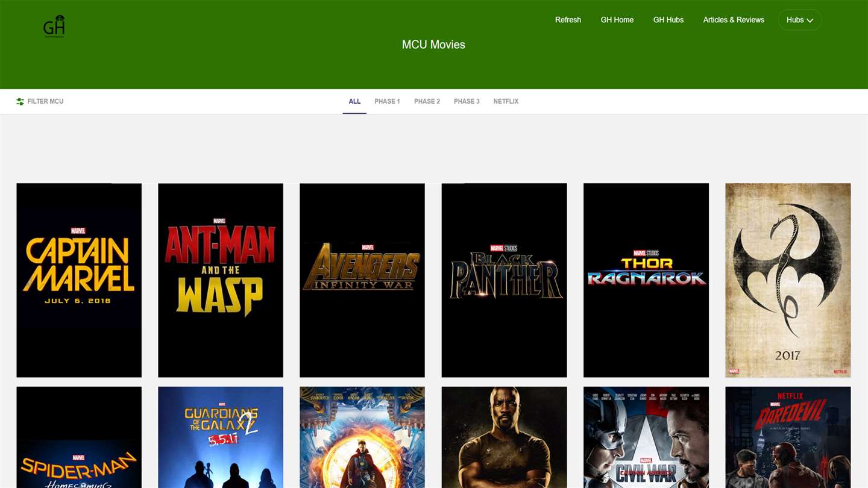Open the Iron Fist 2017 poster
This screenshot has width=868, height=488.
tap(788, 280)
